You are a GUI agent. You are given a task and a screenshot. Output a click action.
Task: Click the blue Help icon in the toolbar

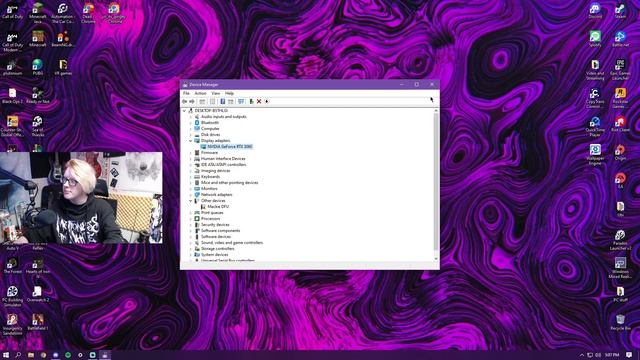coord(222,101)
